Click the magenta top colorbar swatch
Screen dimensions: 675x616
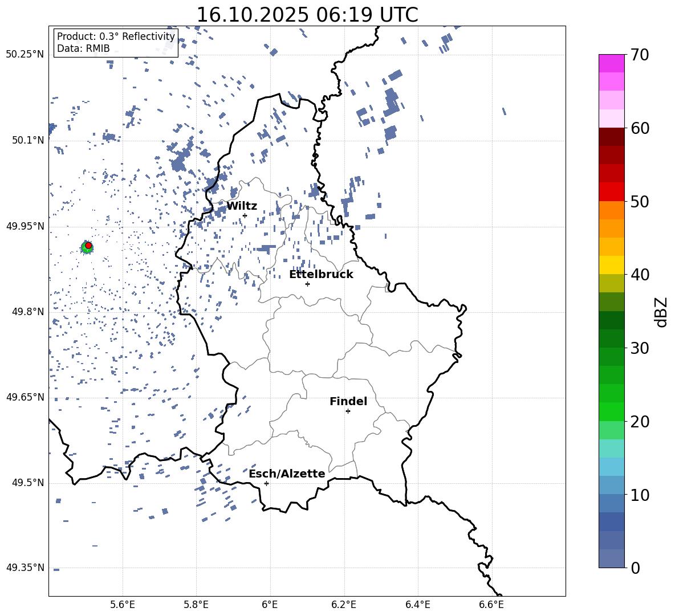coord(611,64)
